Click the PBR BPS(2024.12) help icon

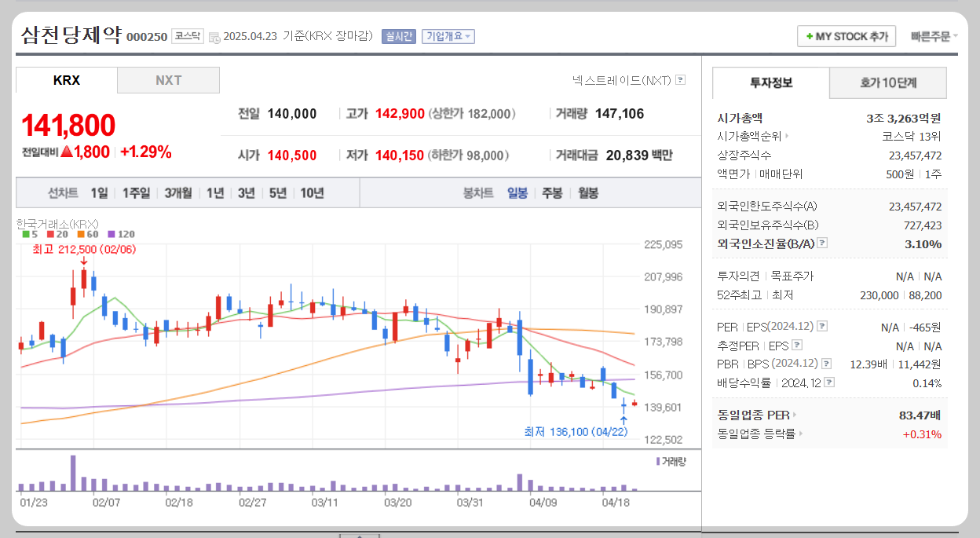pos(827,363)
